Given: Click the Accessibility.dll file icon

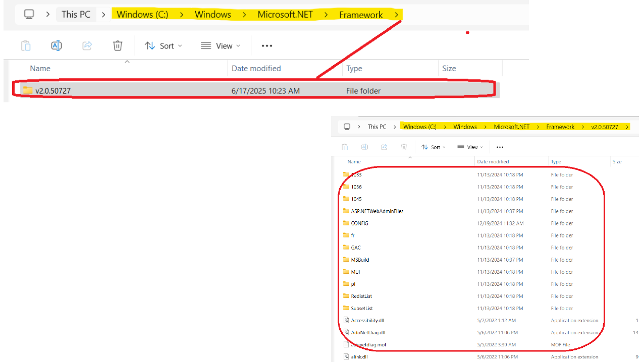Looking at the screenshot, I should point(346,320).
